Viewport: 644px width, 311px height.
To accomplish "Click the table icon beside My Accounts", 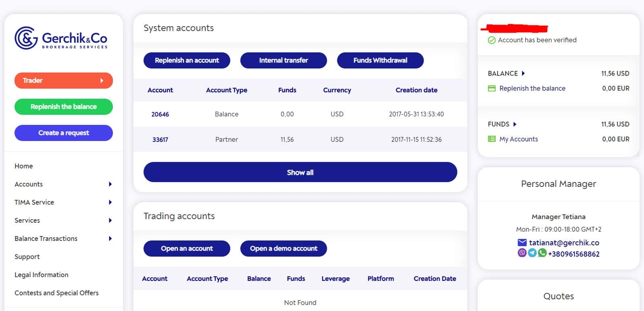I will (x=492, y=139).
